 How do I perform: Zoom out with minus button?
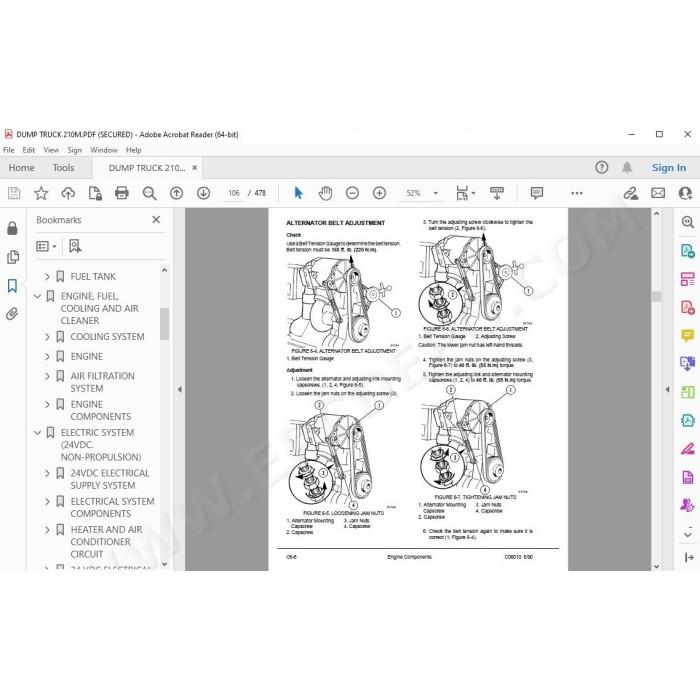coord(352,193)
